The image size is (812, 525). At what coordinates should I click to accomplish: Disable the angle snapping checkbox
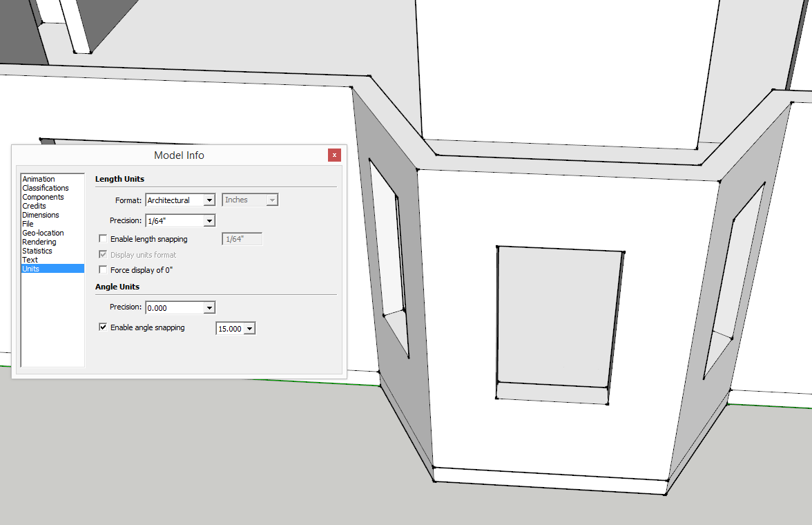[103, 327]
